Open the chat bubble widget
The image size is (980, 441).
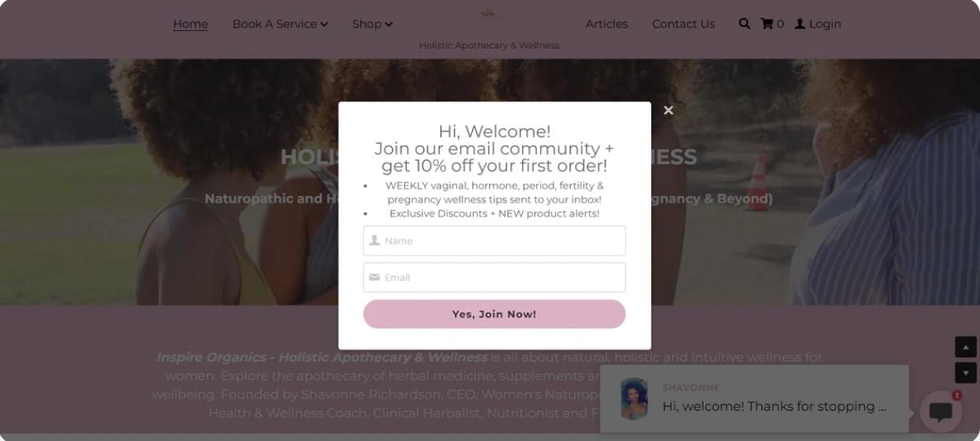coord(940,411)
